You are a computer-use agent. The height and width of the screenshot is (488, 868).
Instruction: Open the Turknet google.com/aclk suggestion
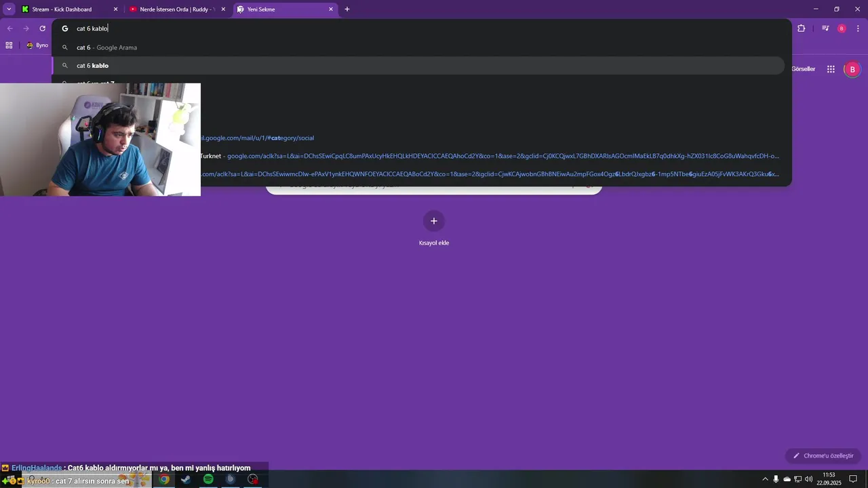490,156
